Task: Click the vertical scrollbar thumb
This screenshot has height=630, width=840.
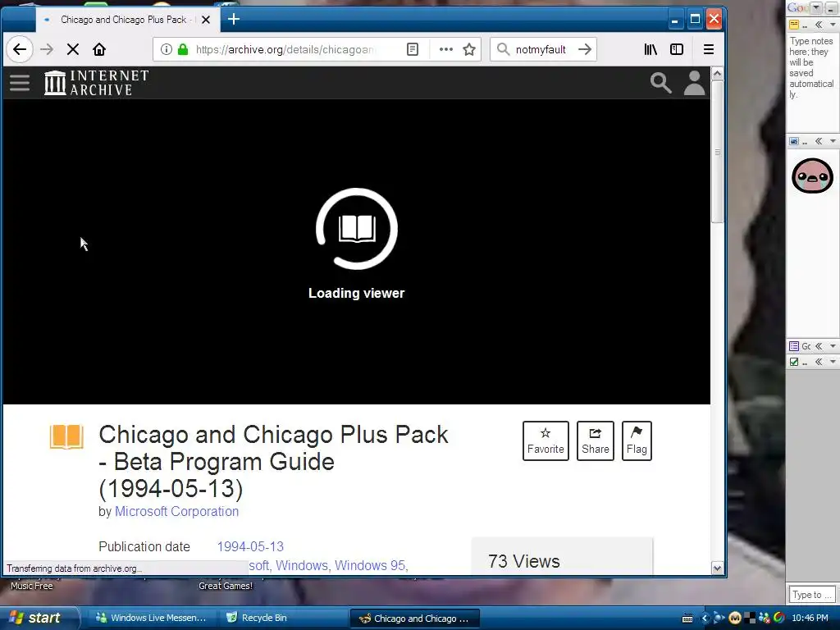Action: [717, 152]
